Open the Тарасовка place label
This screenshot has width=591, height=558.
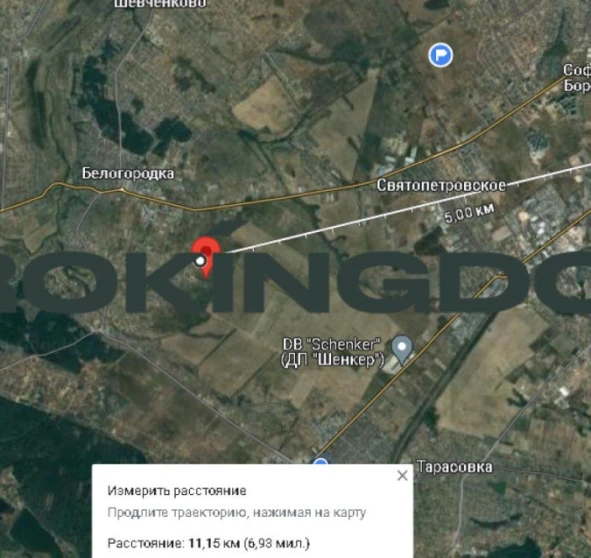click(x=455, y=467)
